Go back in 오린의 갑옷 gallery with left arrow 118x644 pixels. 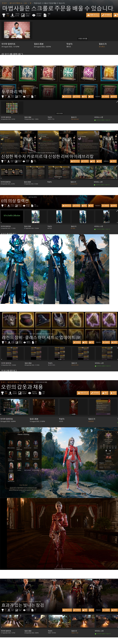[x=1, y=414]
